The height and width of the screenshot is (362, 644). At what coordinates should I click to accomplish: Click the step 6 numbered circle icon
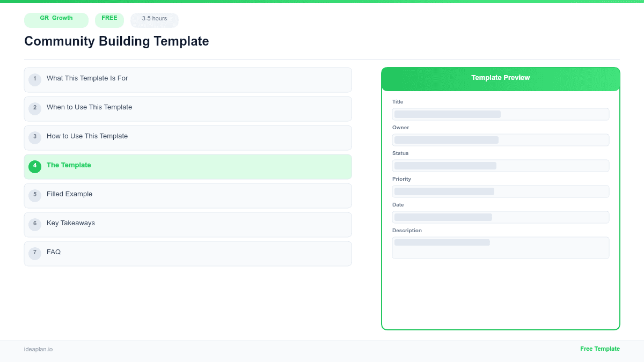pyautogui.click(x=35, y=224)
